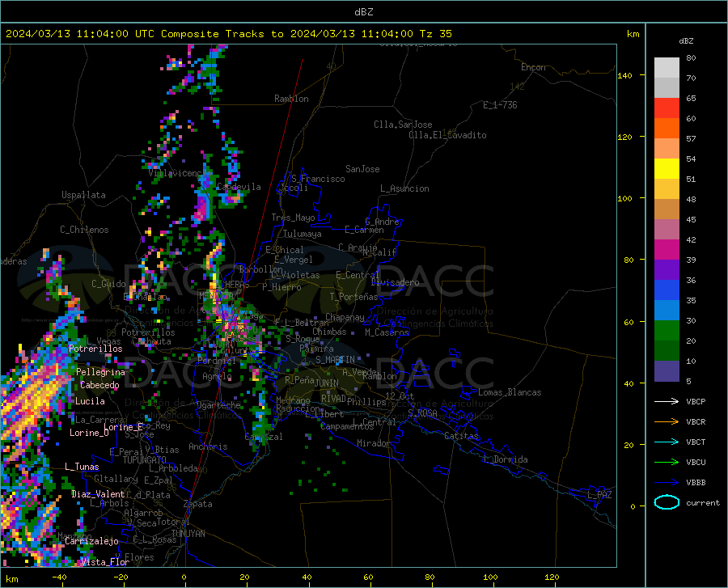Image resolution: width=728 pixels, height=588 pixels.
Task: Select the violet purple dBZ swatch
Action: click(667, 270)
